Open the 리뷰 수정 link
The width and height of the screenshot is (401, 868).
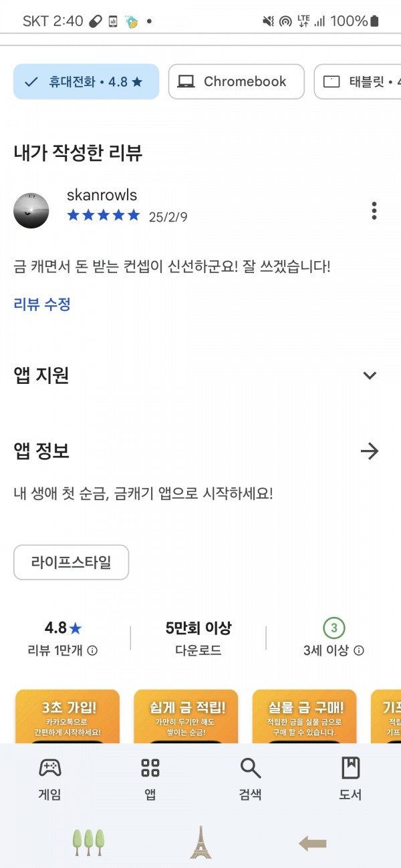42,304
